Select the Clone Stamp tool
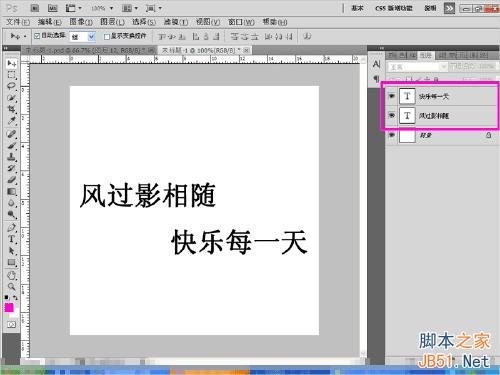500x375 pixels. [x=12, y=157]
